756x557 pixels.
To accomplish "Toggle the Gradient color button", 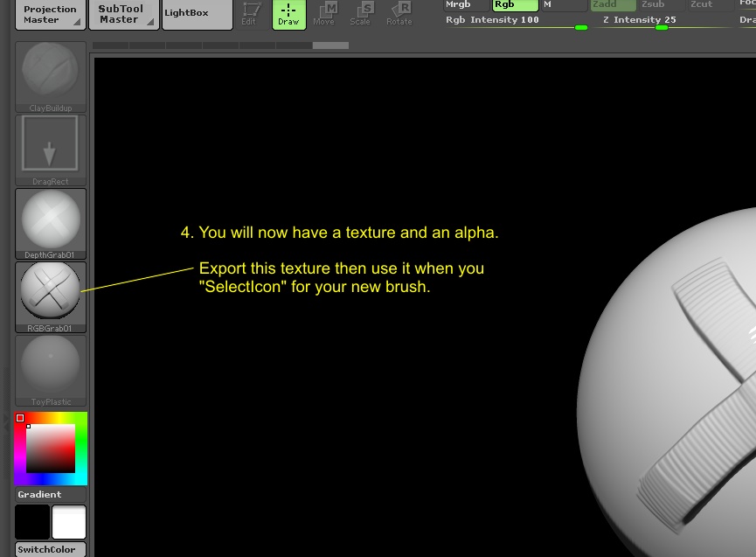I will (51, 494).
